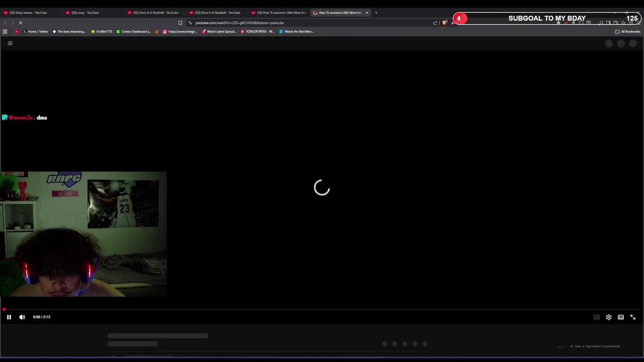Image resolution: width=644 pixels, height=362 pixels.
Task: Open the YouTube guide hamburger menu
Action: point(10,43)
